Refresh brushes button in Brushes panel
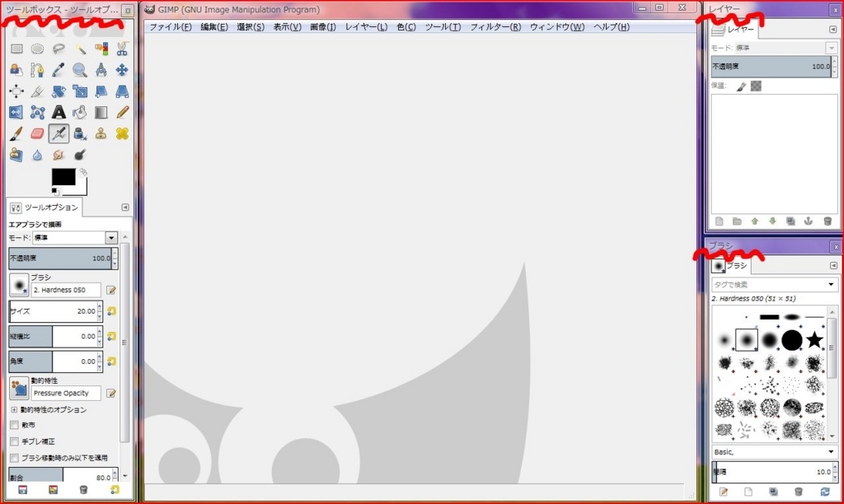 coord(824,492)
